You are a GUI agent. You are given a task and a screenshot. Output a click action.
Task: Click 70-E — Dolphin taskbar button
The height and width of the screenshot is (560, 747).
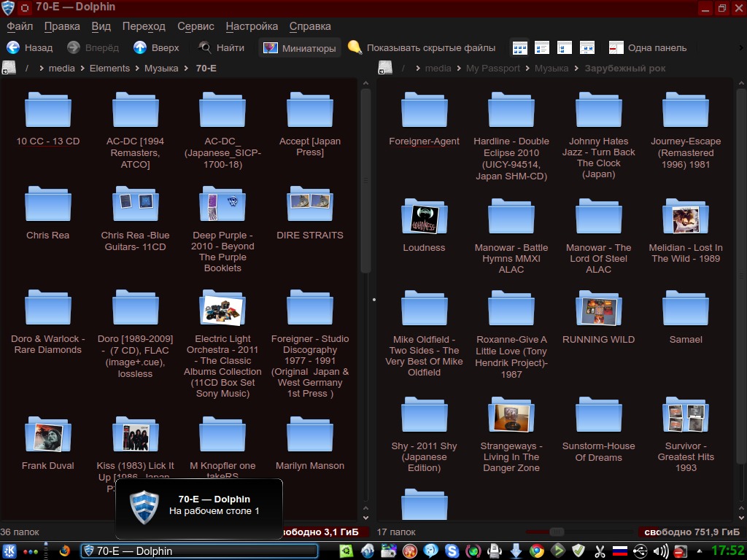point(199,551)
